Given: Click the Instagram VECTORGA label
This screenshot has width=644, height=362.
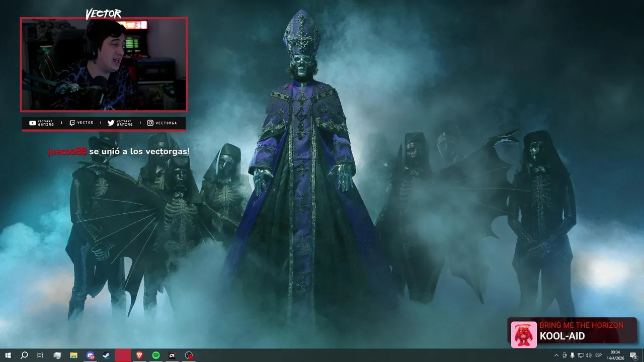Looking at the screenshot, I should click(x=162, y=123).
